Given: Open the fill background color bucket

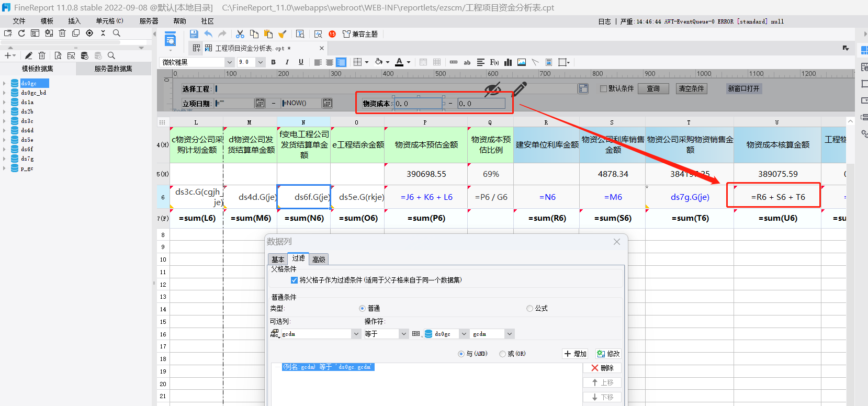Looking at the screenshot, I should (x=379, y=62).
